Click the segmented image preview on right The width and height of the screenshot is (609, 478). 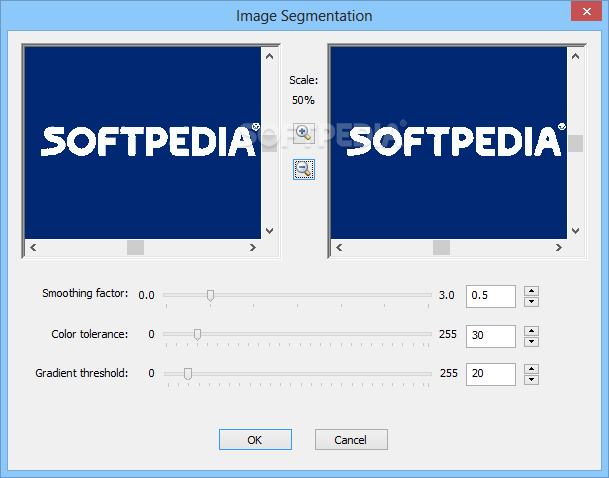449,143
